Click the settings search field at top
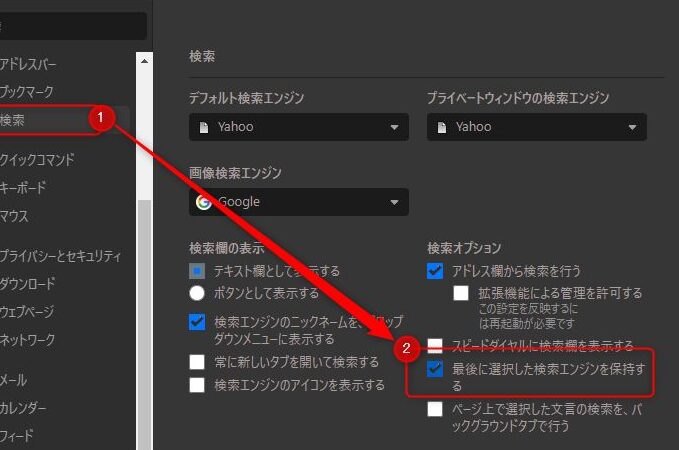679x450 pixels. point(72,26)
